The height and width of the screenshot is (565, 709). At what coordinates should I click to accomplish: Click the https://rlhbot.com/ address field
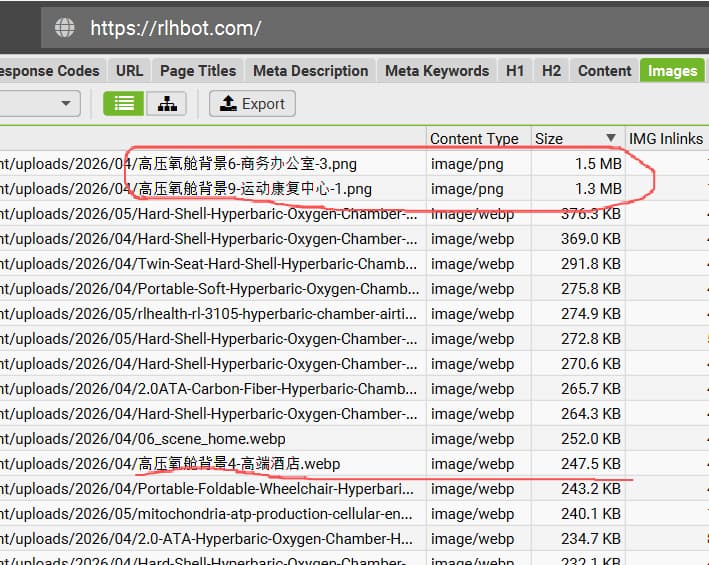pyautogui.click(x=375, y=28)
